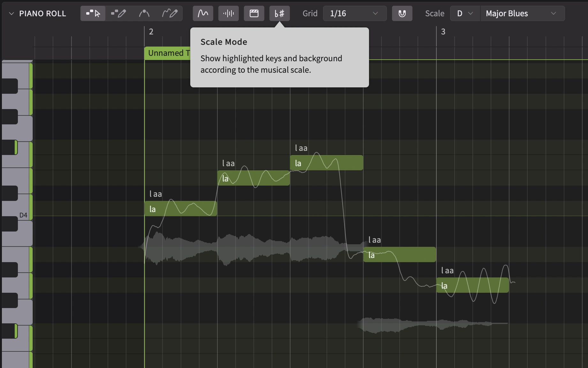Pick the pitch curve edit tool
Image resolution: width=588 pixels, height=368 pixels.
point(144,13)
